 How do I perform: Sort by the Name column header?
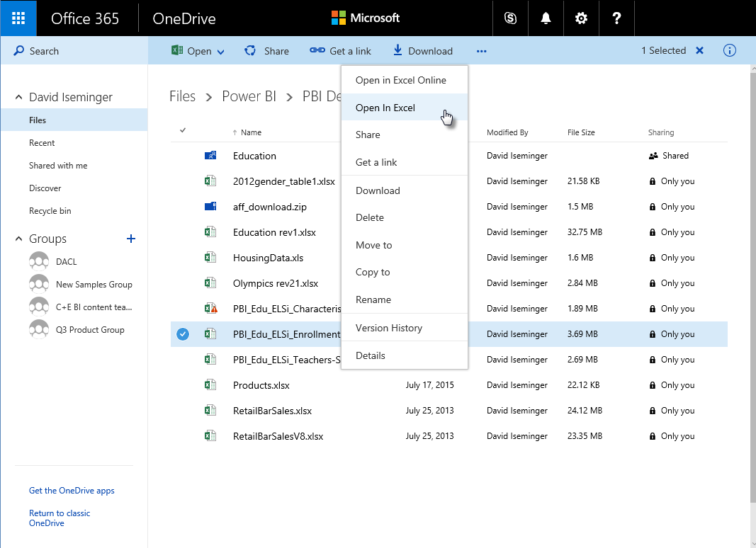pyautogui.click(x=247, y=132)
